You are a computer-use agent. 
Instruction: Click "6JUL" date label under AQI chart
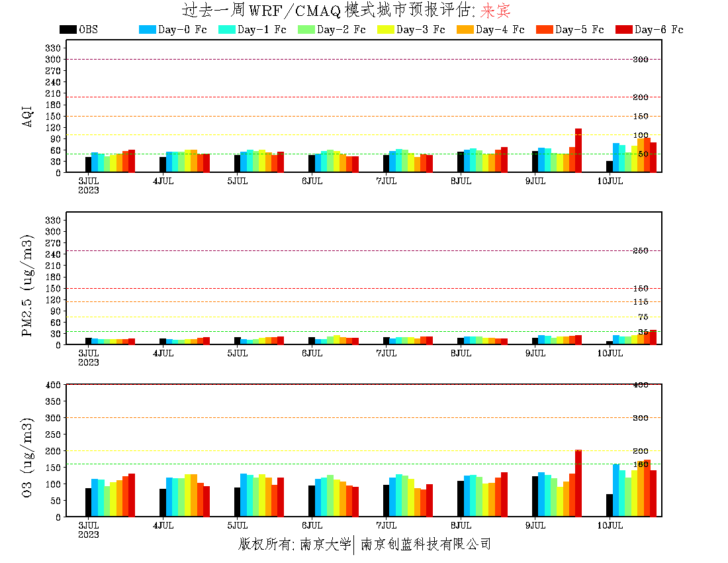[x=312, y=181]
